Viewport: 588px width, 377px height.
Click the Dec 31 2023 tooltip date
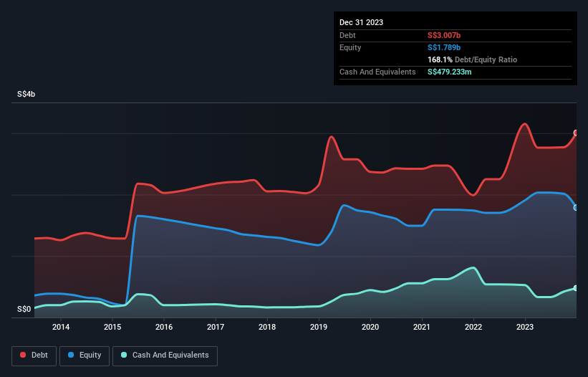click(361, 22)
